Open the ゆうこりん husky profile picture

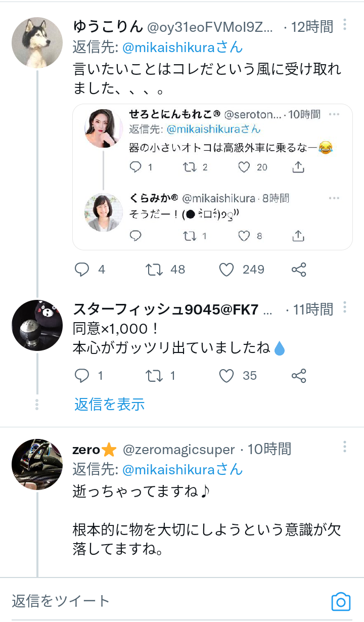pos(37,42)
